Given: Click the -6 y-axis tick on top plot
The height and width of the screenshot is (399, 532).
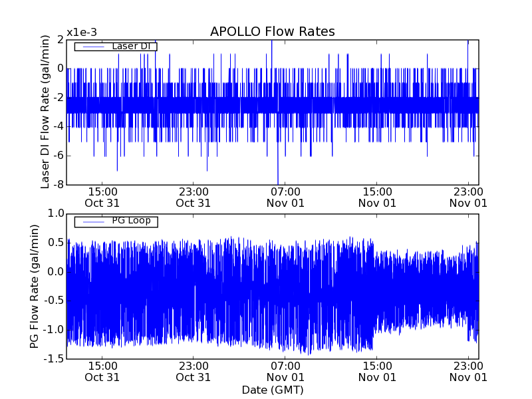Looking at the screenshot, I should [x=59, y=156].
